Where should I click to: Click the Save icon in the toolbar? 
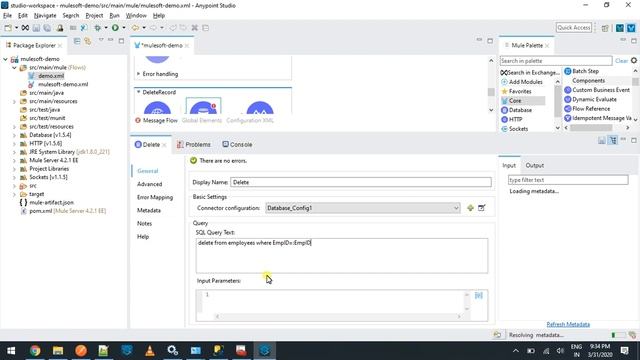[36, 28]
